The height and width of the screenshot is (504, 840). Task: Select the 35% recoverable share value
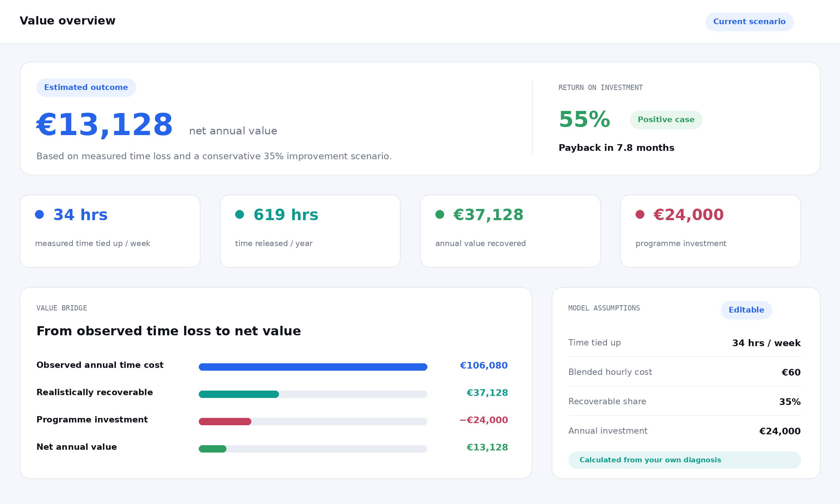pos(790,402)
